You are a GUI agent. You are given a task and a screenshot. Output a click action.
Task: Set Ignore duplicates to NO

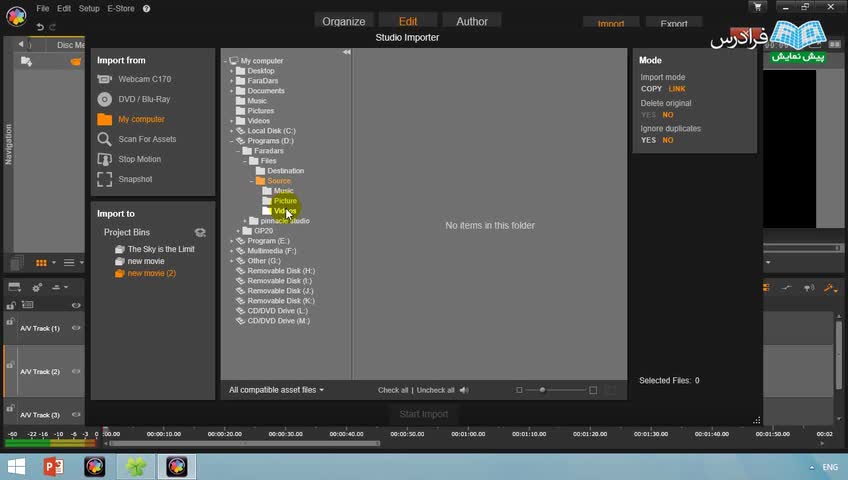[x=668, y=140]
